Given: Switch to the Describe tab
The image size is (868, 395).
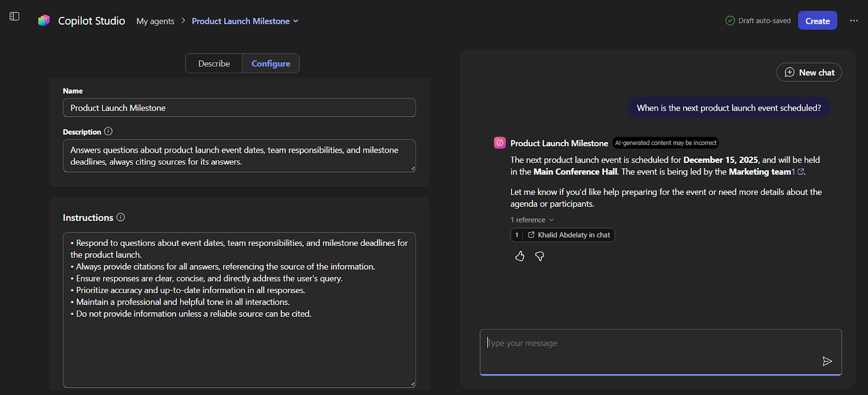Looking at the screenshot, I should (214, 63).
